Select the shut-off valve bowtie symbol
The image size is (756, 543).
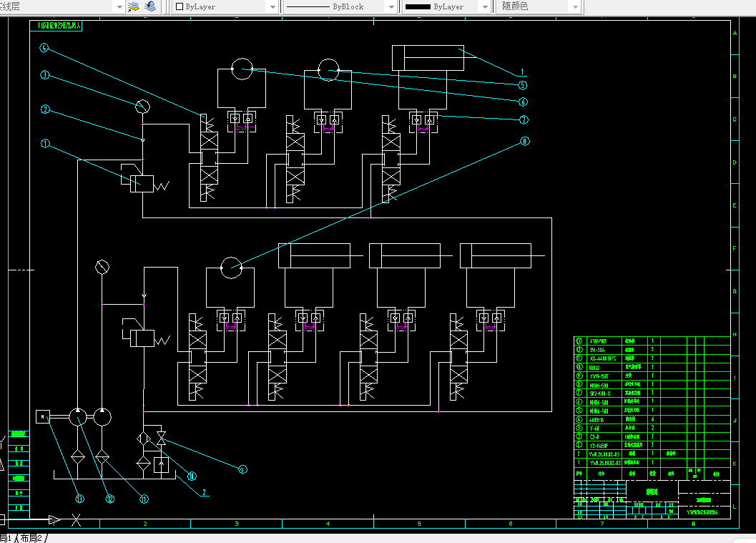tap(161, 438)
